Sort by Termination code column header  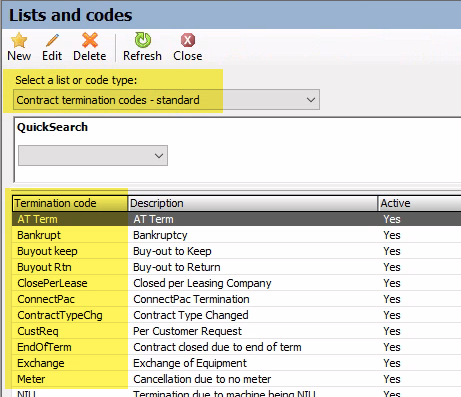(x=70, y=203)
